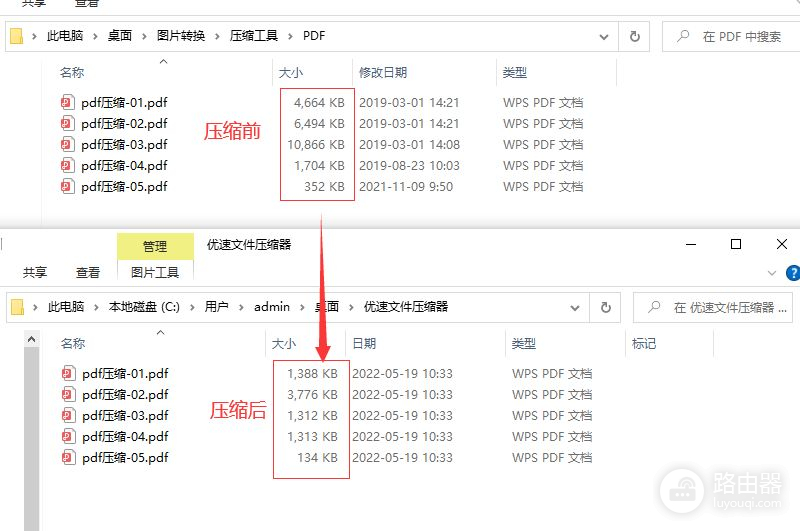Expand address history dropdown in 优速文件压缩器 window
This screenshot has width=800, height=531.
click(x=575, y=308)
